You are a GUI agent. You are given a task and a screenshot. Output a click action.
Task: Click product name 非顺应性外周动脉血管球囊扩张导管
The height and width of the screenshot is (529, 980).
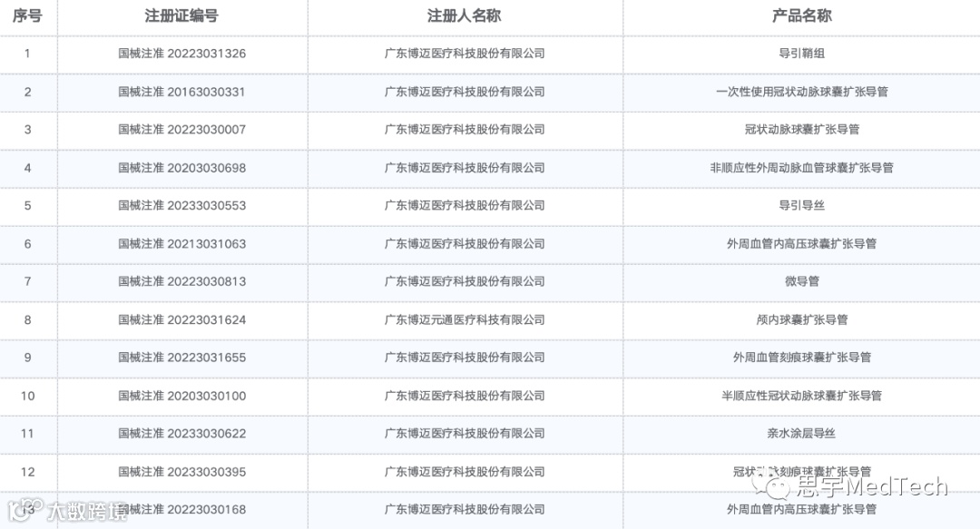(802, 168)
